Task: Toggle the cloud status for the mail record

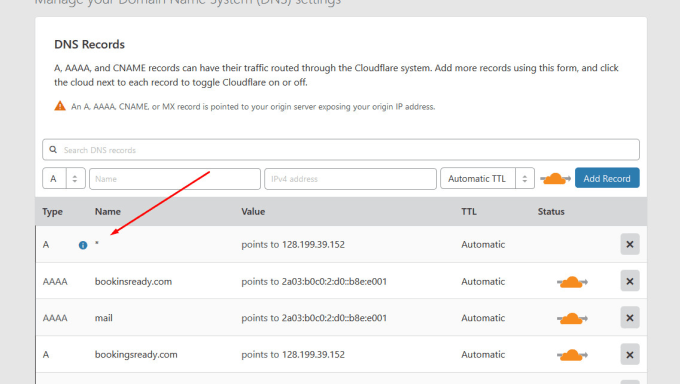Action: tap(572, 318)
